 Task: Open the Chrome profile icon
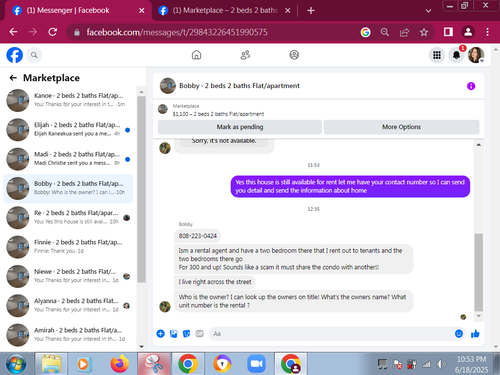(x=468, y=32)
